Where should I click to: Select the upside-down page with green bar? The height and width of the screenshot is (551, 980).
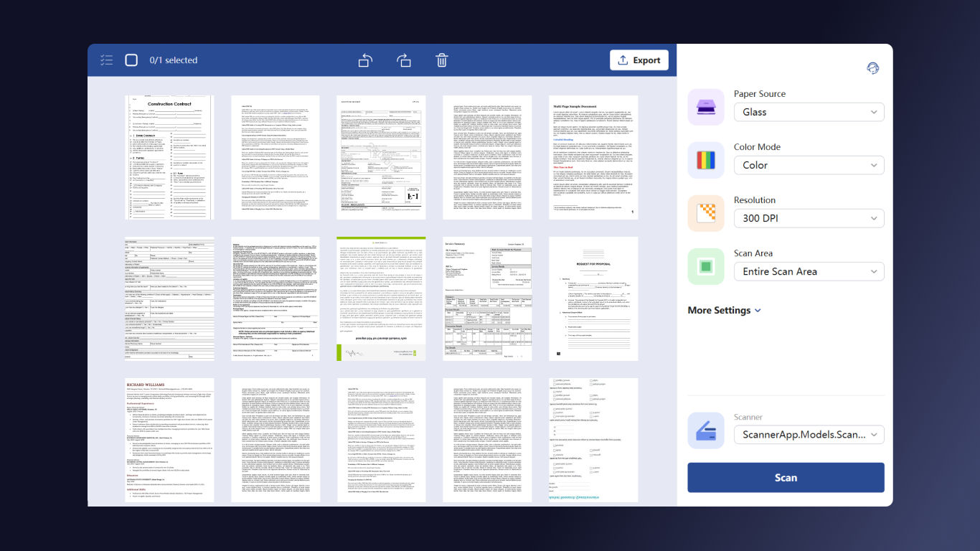[x=381, y=298]
